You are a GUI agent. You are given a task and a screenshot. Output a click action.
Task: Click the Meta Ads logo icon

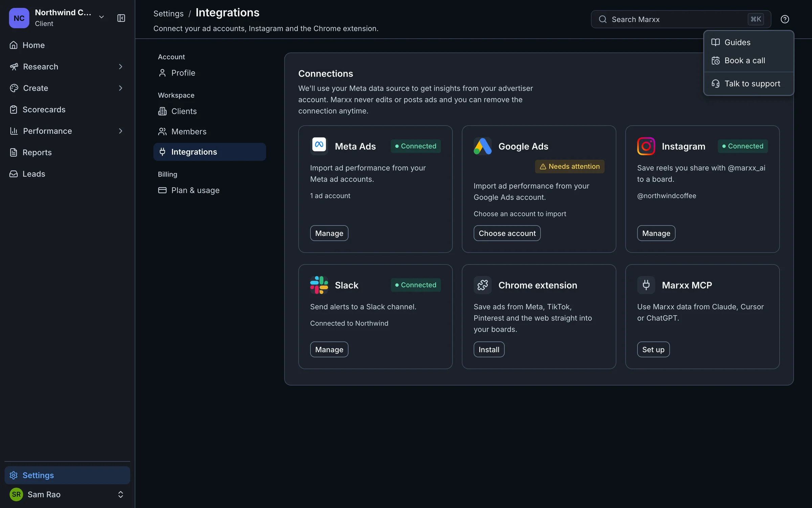(x=319, y=146)
